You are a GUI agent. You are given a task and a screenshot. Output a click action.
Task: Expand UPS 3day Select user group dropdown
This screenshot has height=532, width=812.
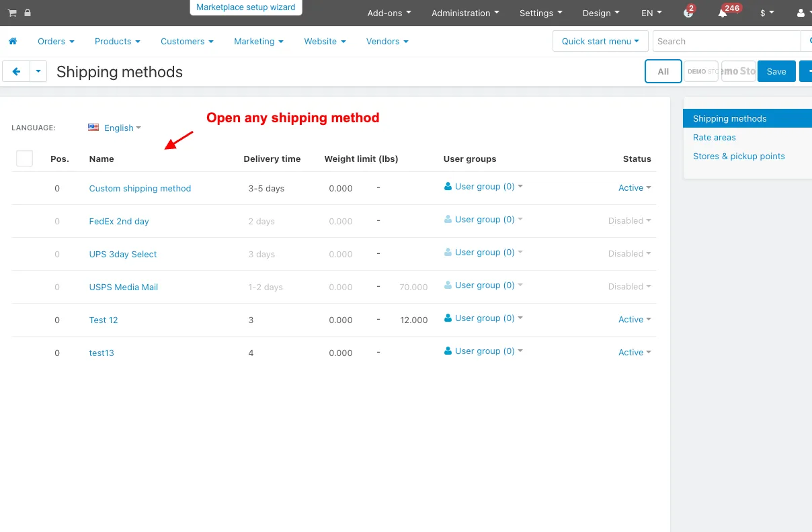(483, 253)
